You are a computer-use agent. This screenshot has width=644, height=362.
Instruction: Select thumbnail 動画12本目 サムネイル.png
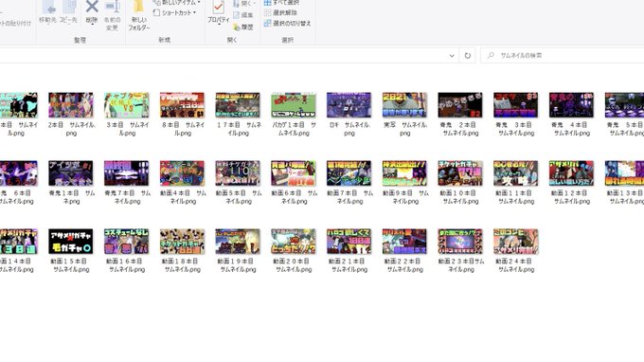(572, 173)
